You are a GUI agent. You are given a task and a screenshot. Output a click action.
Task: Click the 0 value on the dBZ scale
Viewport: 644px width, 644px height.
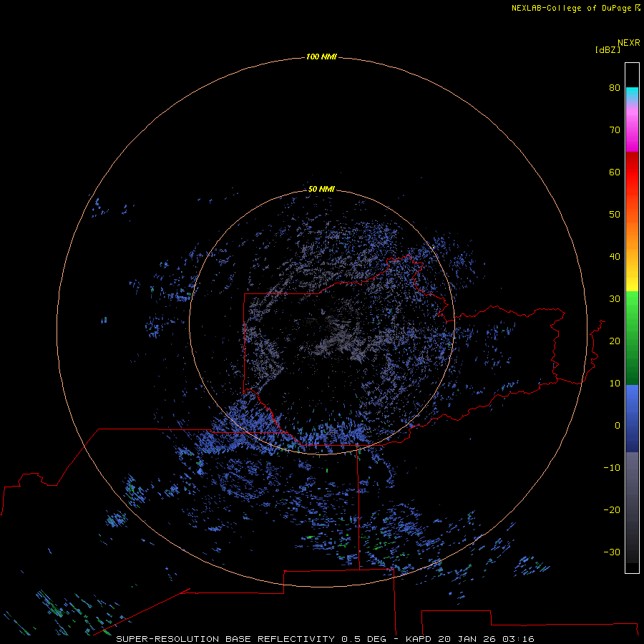tap(618, 426)
